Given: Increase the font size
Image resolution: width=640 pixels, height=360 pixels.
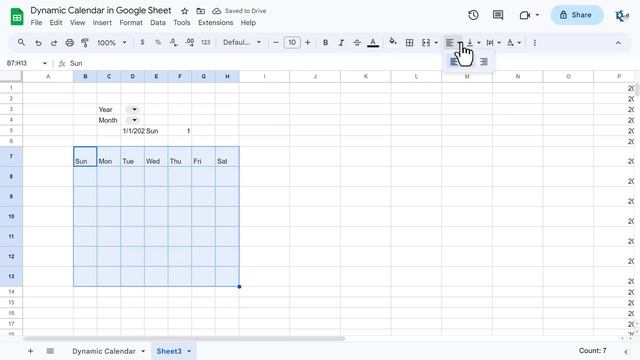Looking at the screenshot, I should (308, 42).
